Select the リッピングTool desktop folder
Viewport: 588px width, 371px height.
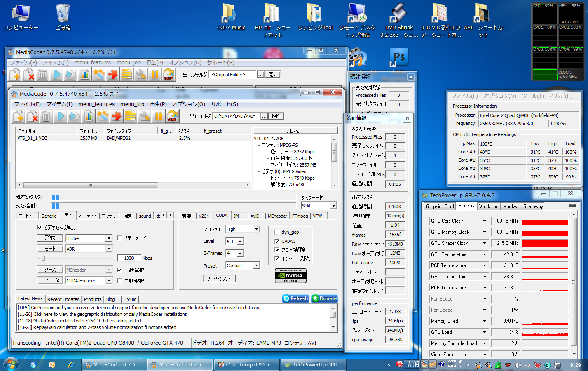pos(315,17)
